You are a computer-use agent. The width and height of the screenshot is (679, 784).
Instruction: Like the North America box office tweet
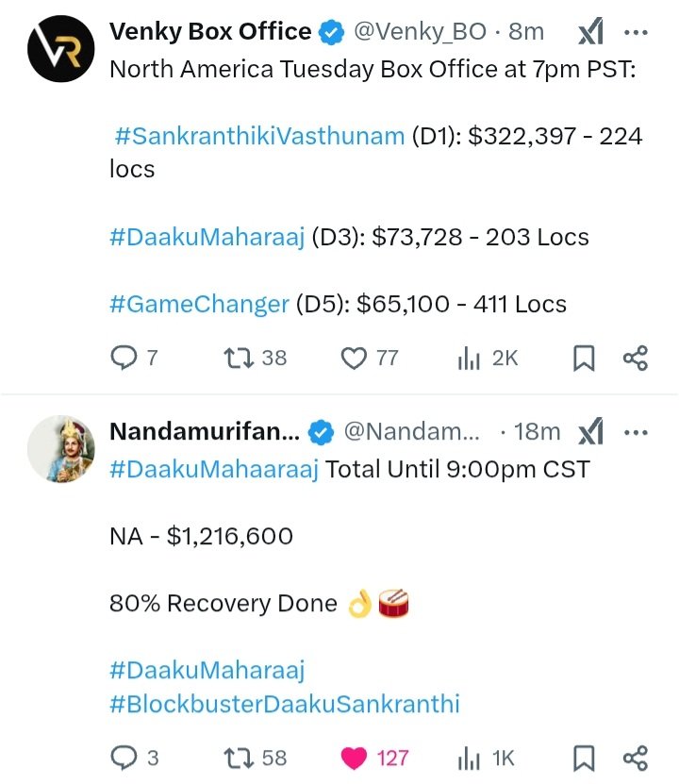(x=354, y=359)
